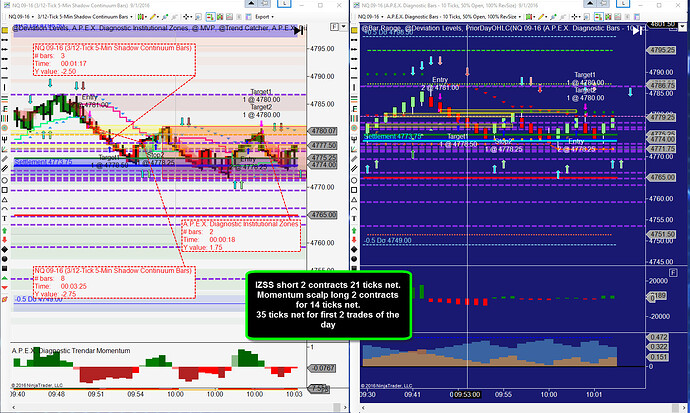The image size is (690, 413).
Task: Select the red arrow down marker in the right chart's sidebar
Action: point(354,240)
